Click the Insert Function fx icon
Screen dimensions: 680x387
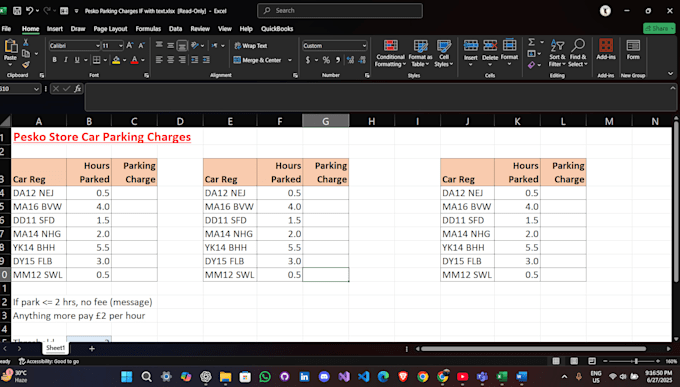point(78,89)
